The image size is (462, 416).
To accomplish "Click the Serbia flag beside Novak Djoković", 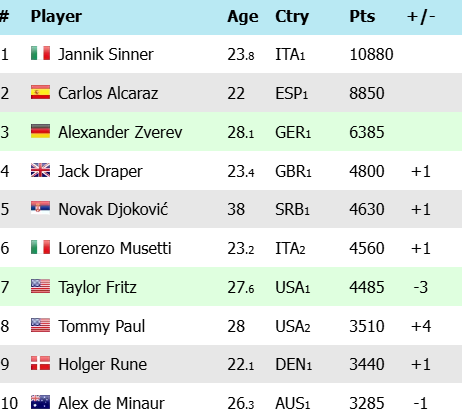I will click(40, 208).
